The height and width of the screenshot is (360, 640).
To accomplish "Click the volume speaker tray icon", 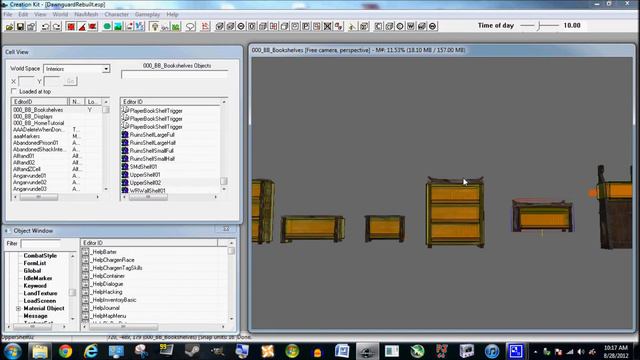I will pyautogui.click(x=581, y=351).
